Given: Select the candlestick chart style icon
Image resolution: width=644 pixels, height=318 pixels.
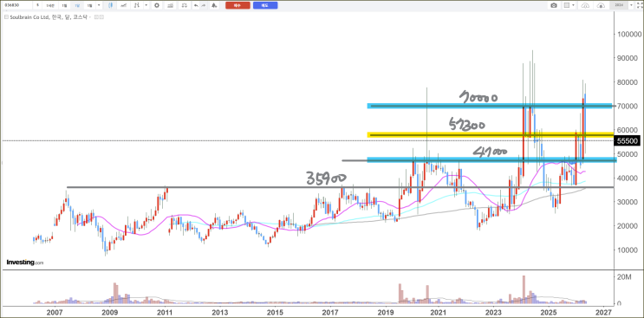Looking at the screenshot, I should (110, 5).
